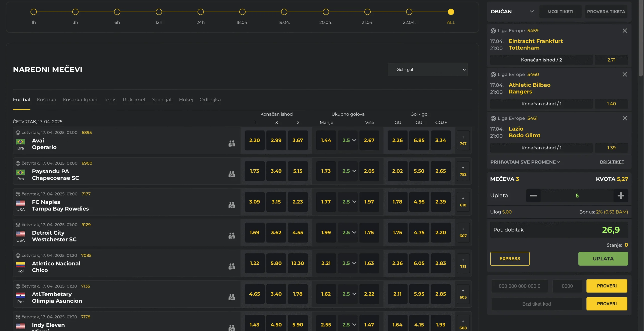644x331 pixels.
Task: Remove Lazio Bodo Glimt from ticket
Action: pos(625,118)
